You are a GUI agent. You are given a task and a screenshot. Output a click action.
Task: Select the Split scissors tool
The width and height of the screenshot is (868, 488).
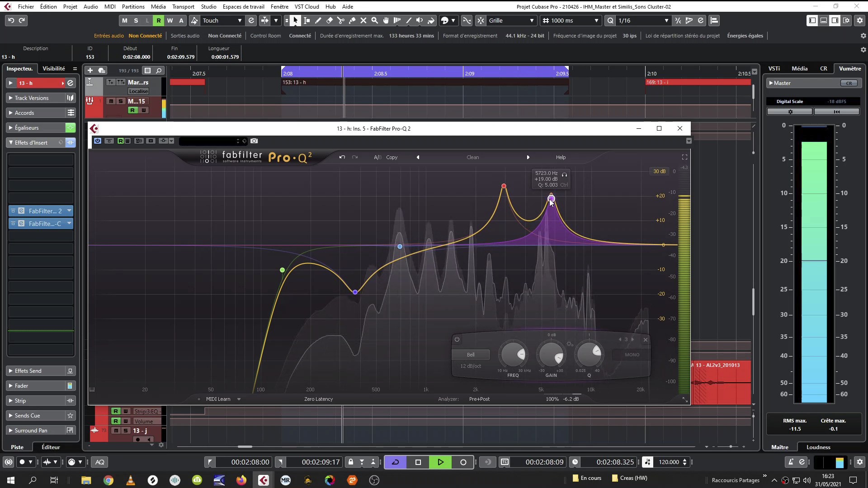coord(341,20)
